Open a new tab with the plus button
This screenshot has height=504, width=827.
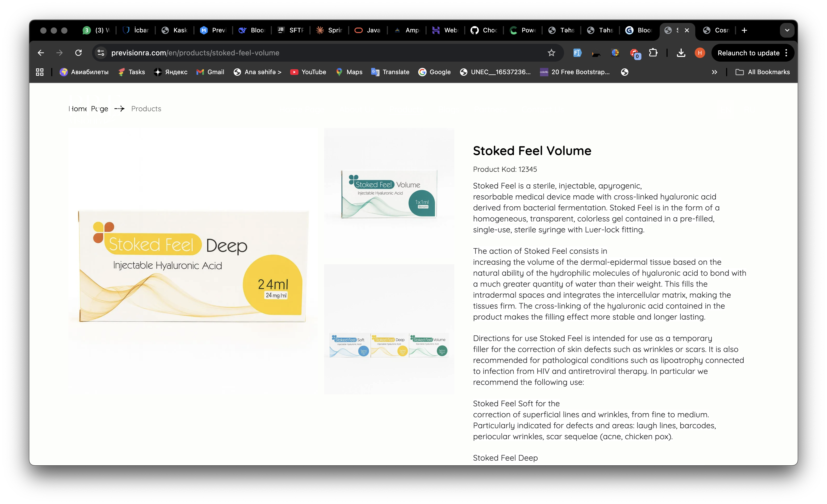(x=744, y=30)
